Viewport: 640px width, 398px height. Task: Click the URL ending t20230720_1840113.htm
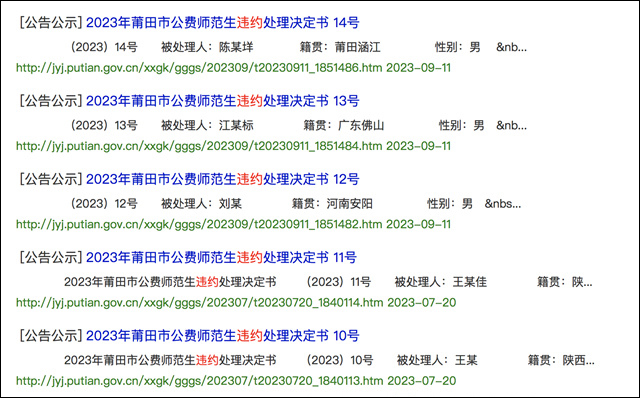200,381
